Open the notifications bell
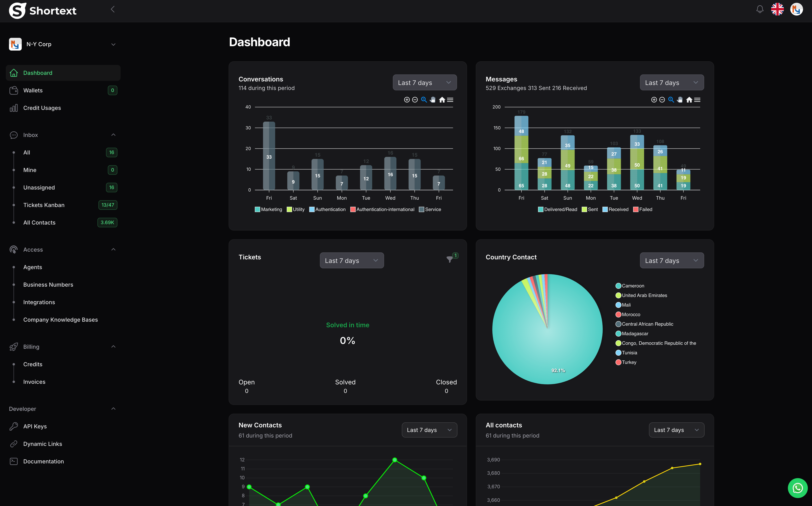Screen dimensions: 812x506 pyautogui.click(x=759, y=9)
